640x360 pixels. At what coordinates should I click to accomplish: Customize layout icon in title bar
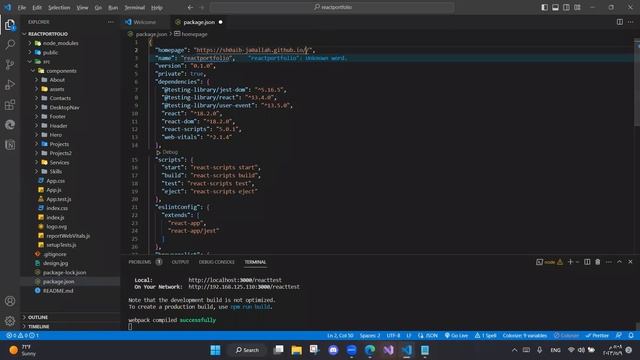tap(577, 7)
